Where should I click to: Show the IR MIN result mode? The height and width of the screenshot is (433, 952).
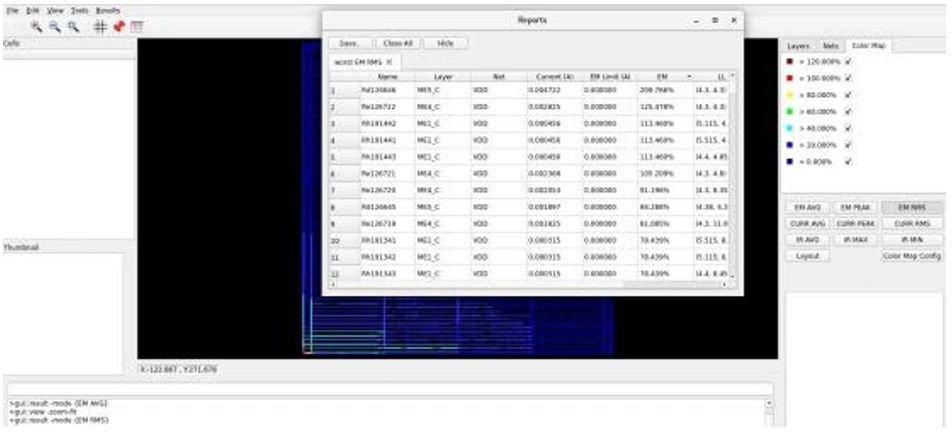click(x=913, y=240)
